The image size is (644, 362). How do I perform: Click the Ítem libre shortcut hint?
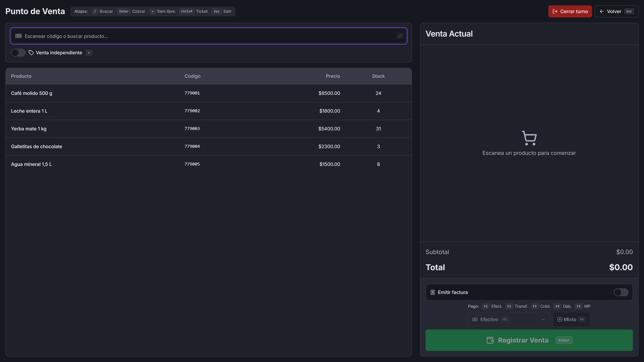(x=162, y=12)
